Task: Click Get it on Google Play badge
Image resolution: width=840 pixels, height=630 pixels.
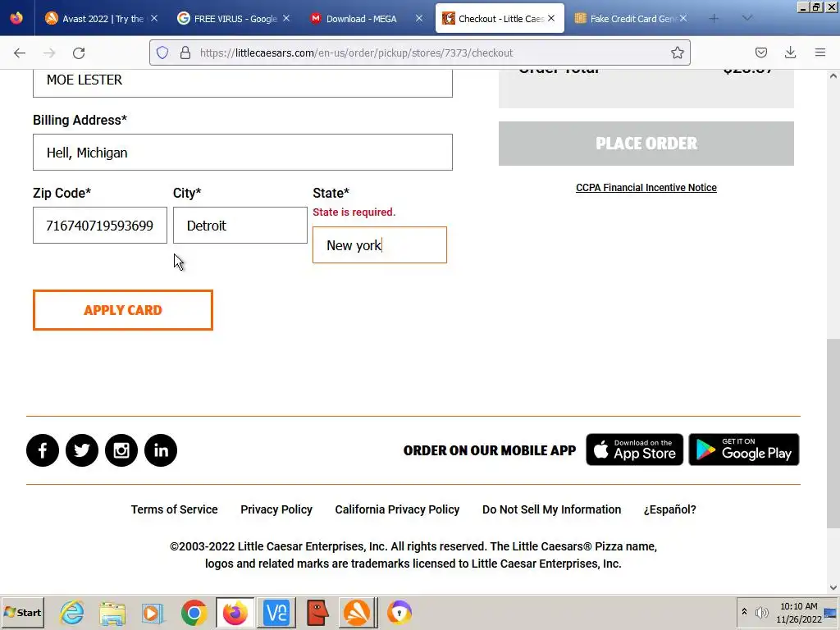Action: 743,450
